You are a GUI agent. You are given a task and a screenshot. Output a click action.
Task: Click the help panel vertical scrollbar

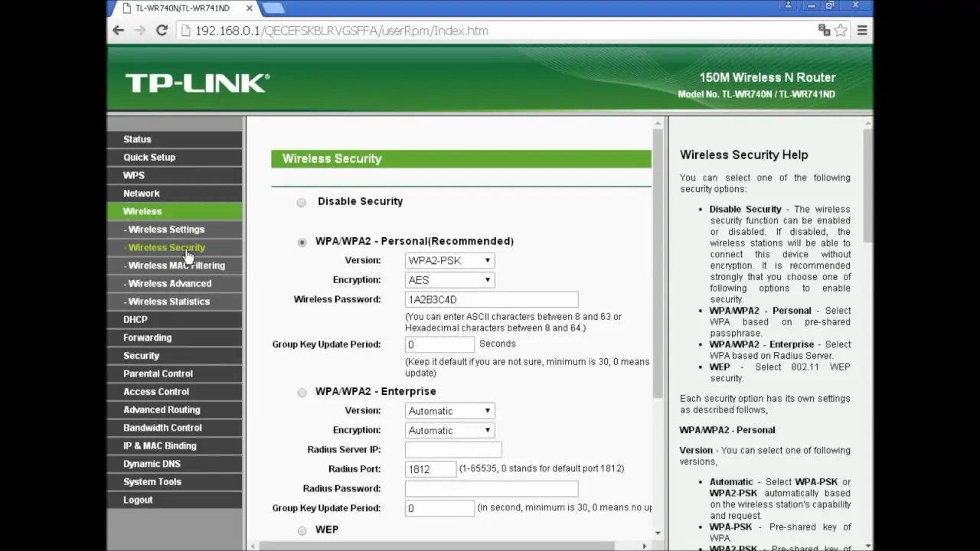click(x=867, y=186)
